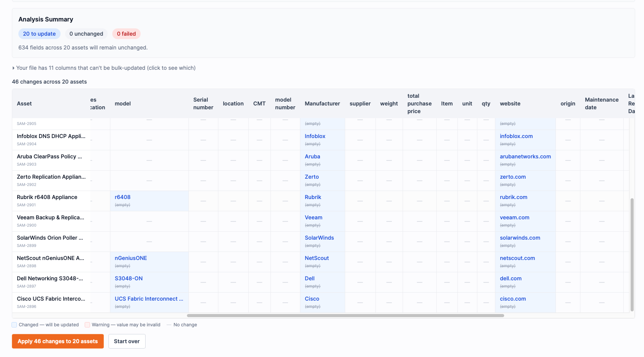Click Apply 46 changes to 20 assets
Screen dimensions: 644x357
pos(57,341)
